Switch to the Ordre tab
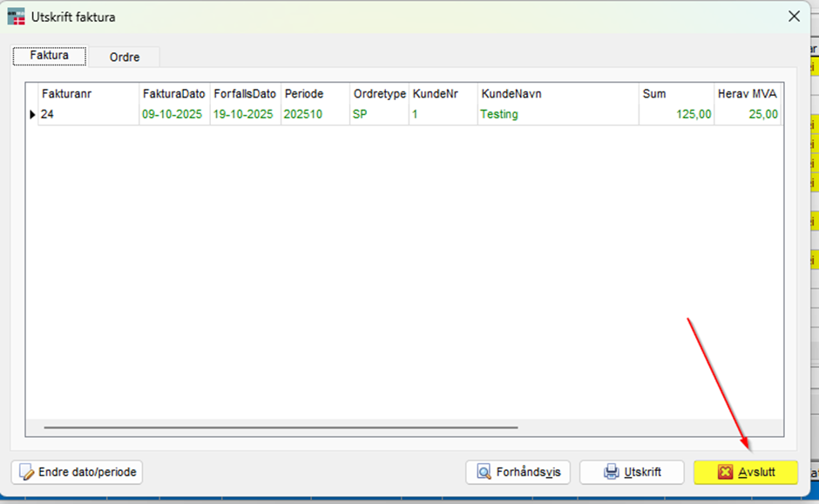The image size is (819, 504). pos(124,57)
